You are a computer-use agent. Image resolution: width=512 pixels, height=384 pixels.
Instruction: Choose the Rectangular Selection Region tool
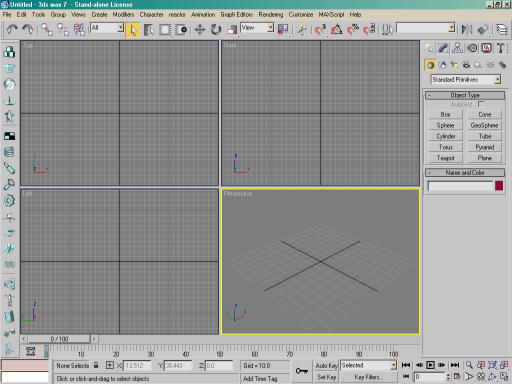(165, 30)
